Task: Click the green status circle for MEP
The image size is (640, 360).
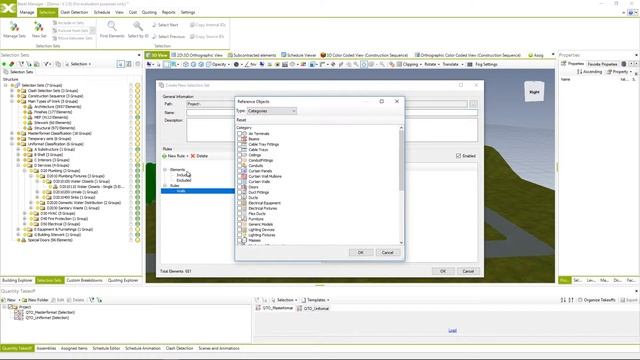Action: tap(138, 117)
